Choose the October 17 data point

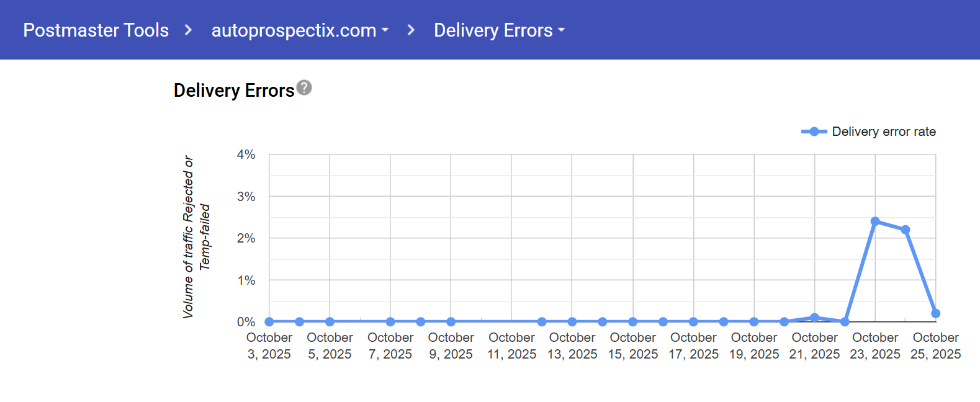693,321
